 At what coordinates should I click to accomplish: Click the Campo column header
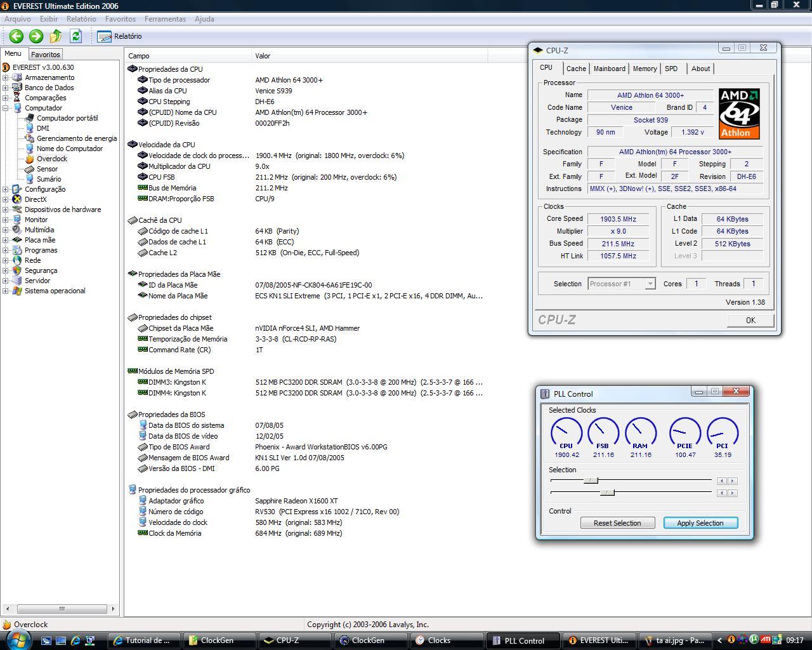click(188, 56)
